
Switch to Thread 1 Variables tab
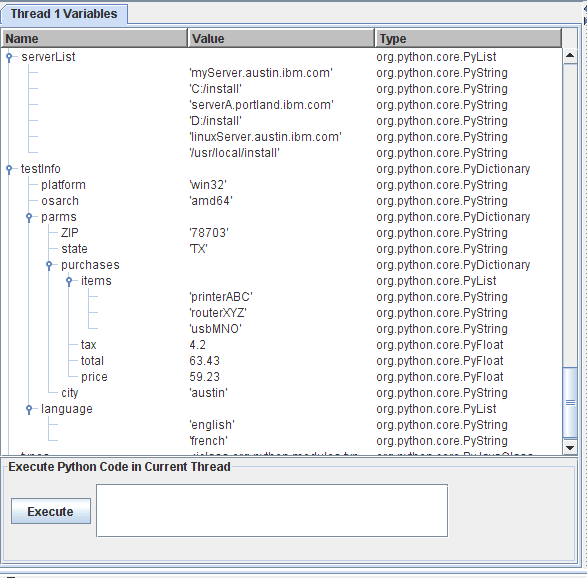64,14
